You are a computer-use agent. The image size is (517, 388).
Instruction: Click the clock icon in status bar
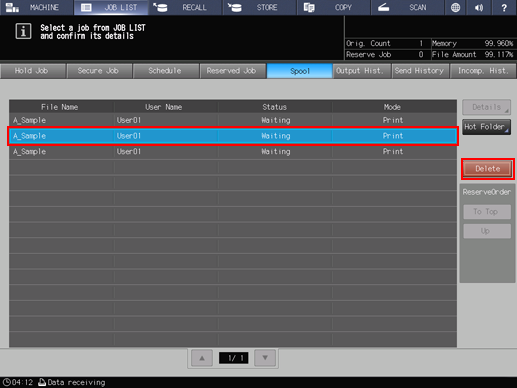[x=6, y=382]
